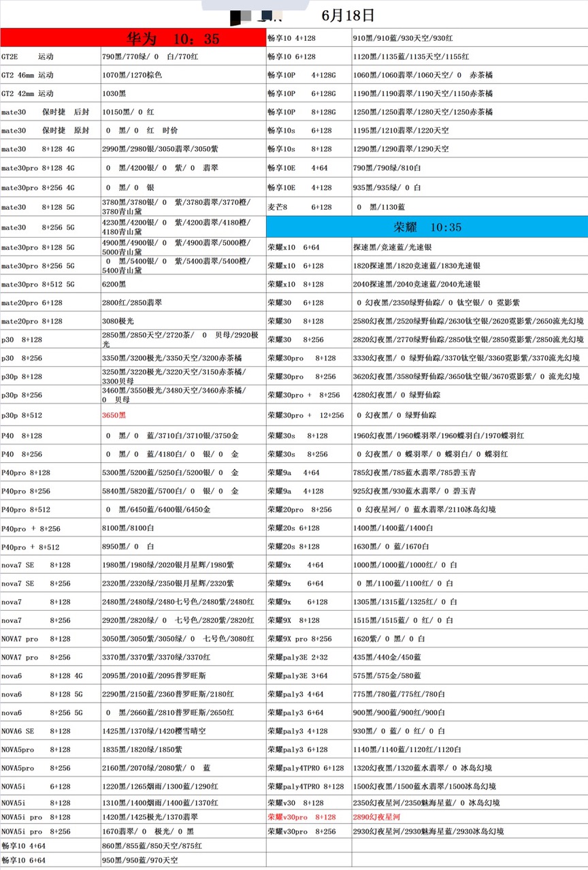Select the 荣耀9X 8+128 model cell
This screenshot has width=588, height=870.
point(309,620)
